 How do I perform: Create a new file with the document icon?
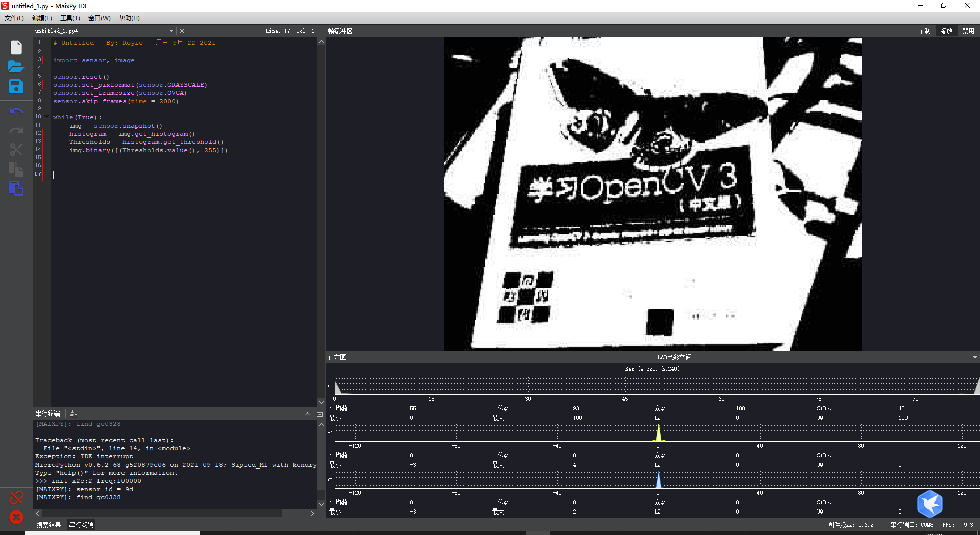pos(16,47)
